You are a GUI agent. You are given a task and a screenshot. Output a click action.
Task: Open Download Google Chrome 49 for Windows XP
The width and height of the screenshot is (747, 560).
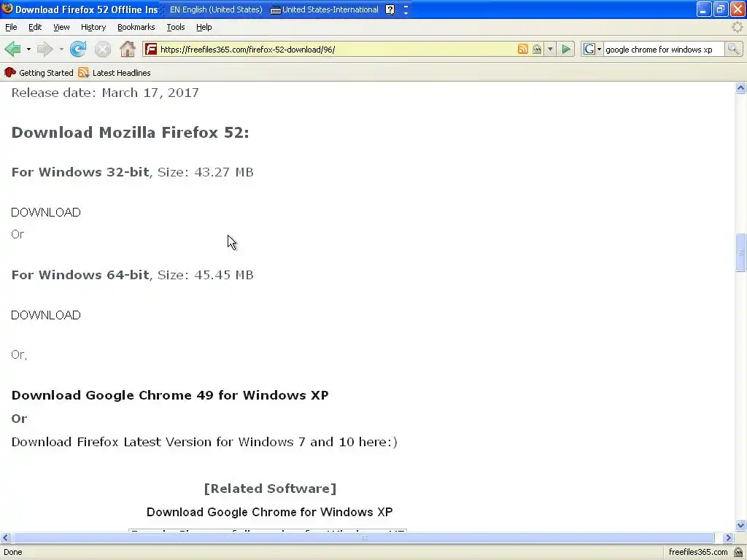point(169,395)
